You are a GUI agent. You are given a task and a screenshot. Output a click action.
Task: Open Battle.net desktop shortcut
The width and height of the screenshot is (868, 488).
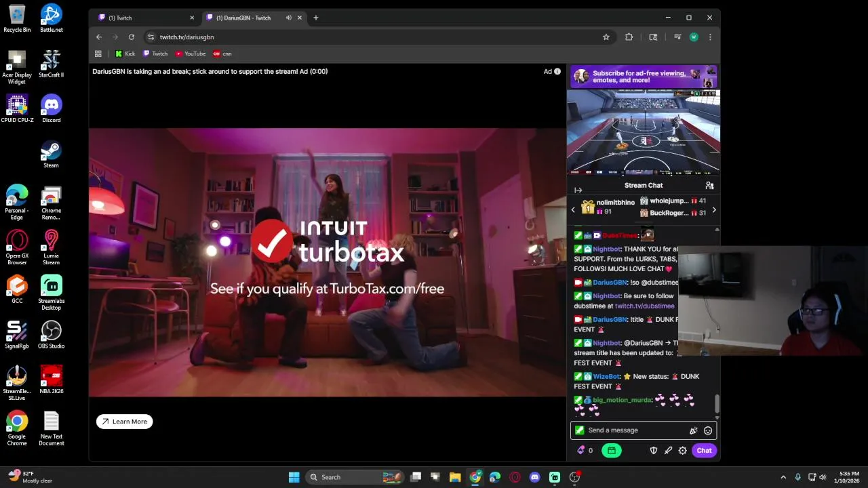click(x=51, y=18)
